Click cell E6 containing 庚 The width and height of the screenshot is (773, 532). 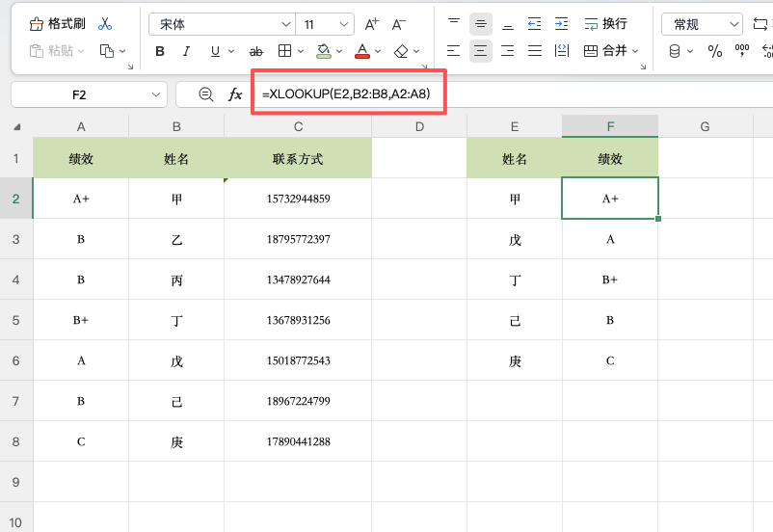(515, 360)
